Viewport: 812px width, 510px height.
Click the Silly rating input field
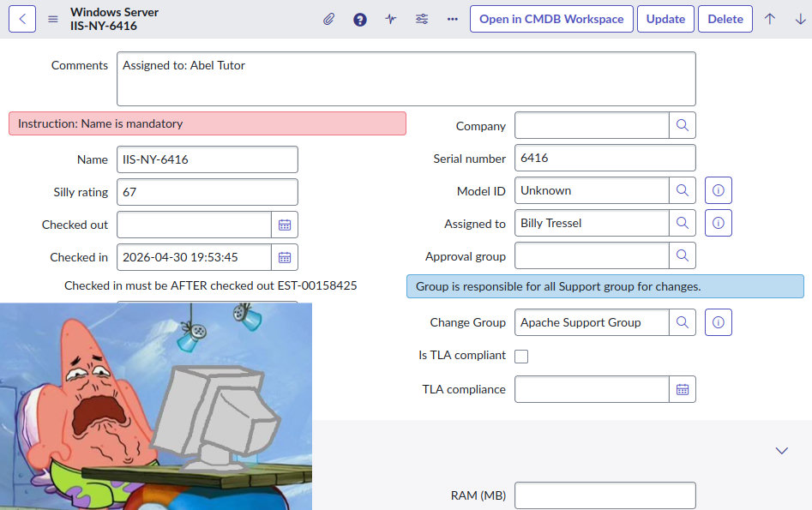coord(208,192)
